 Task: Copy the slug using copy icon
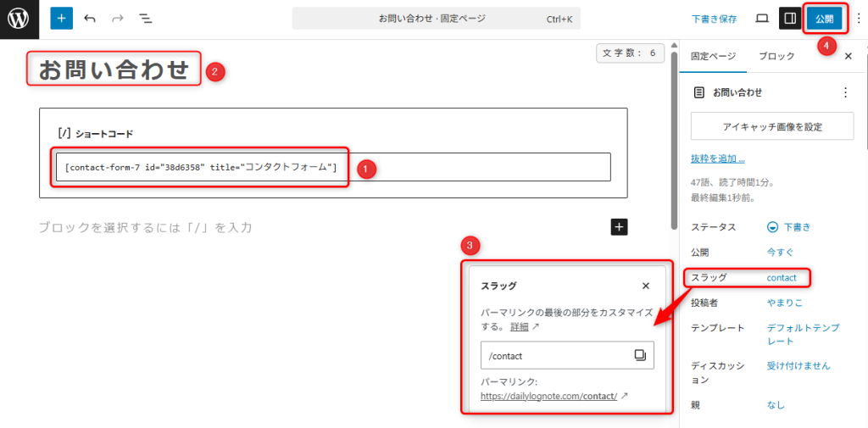(640, 355)
